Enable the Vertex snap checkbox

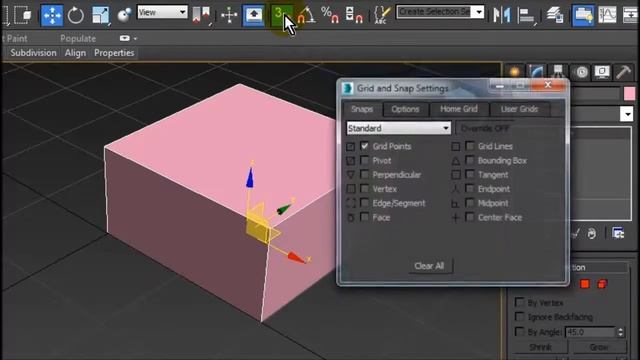[x=364, y=189]
